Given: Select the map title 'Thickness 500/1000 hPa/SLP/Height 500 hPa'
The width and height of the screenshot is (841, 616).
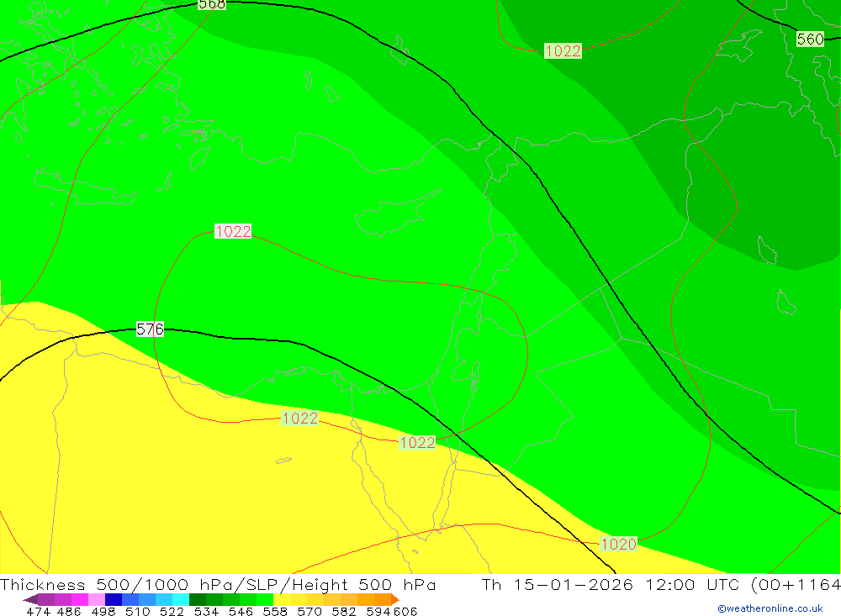Looking at the screenshot, I should point(218,584).
